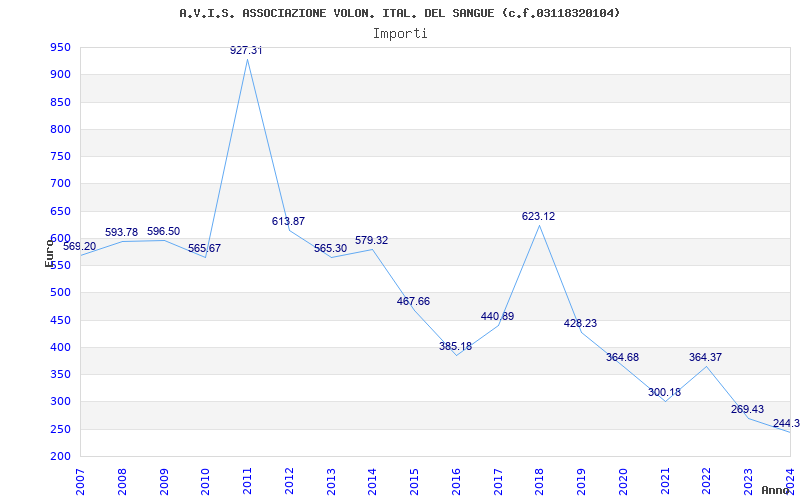Click the x-axis year 2015
This screenshot has width=800, height=500.
pos(414,482)
